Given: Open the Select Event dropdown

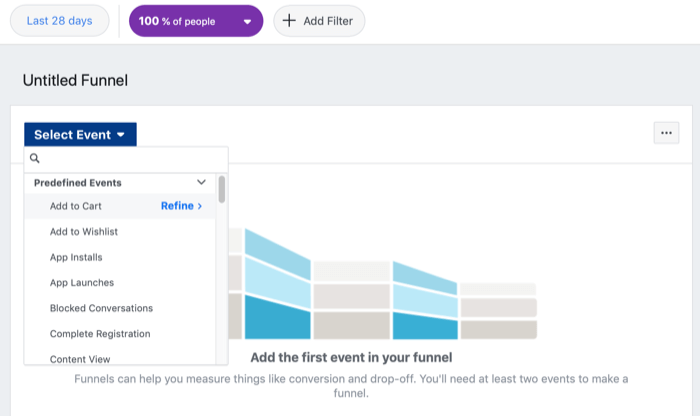Looking at the screenshot, I should click(x=80, y=135).
